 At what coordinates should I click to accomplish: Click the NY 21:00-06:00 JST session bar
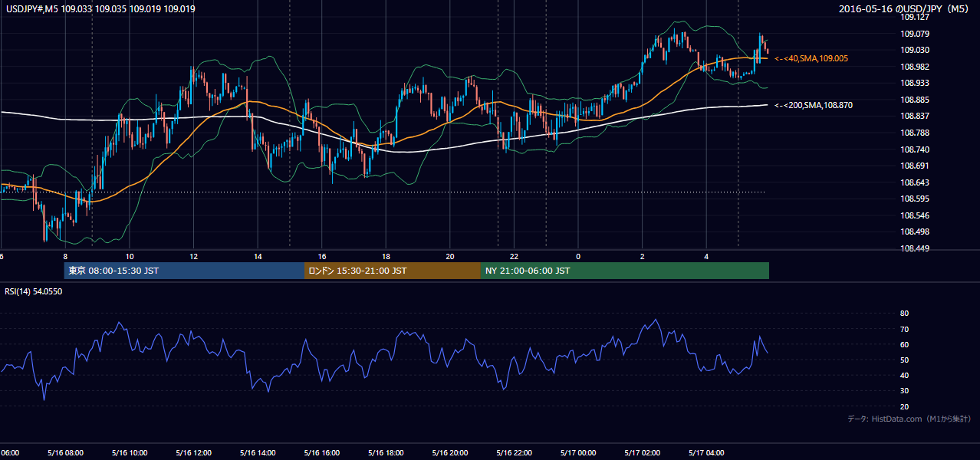625,271
